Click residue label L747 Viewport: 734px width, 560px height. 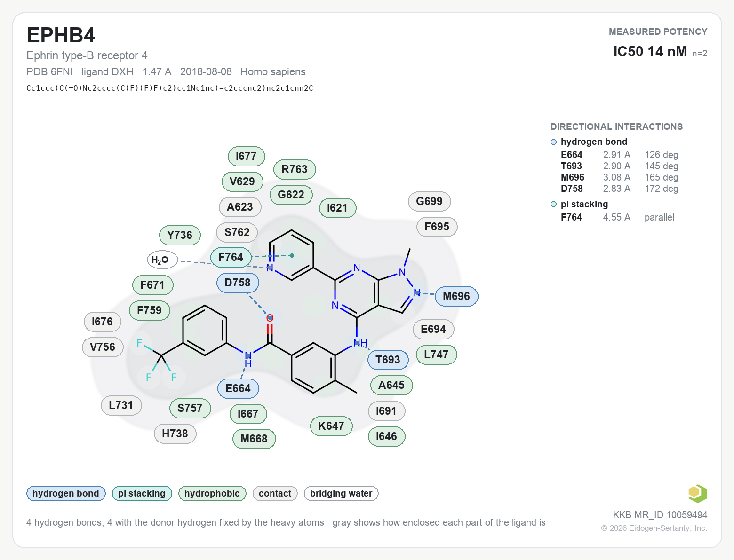[437, 355]
